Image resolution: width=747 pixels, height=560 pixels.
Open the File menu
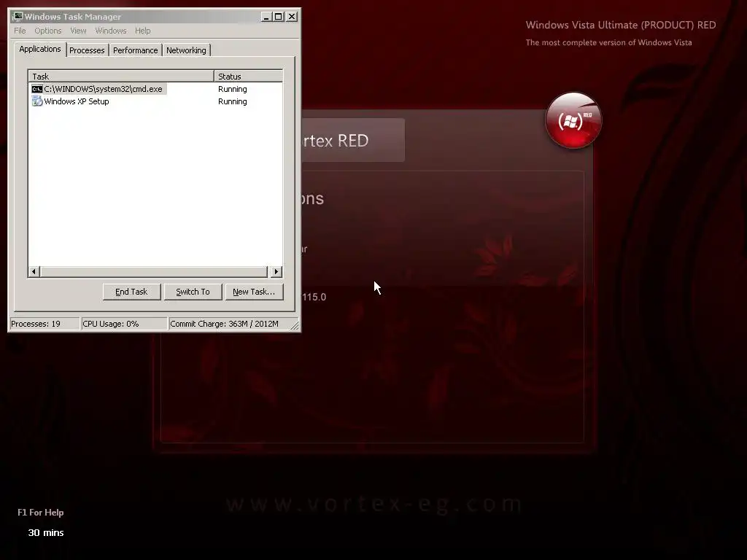pyautogui.click(x=20, y=31)
